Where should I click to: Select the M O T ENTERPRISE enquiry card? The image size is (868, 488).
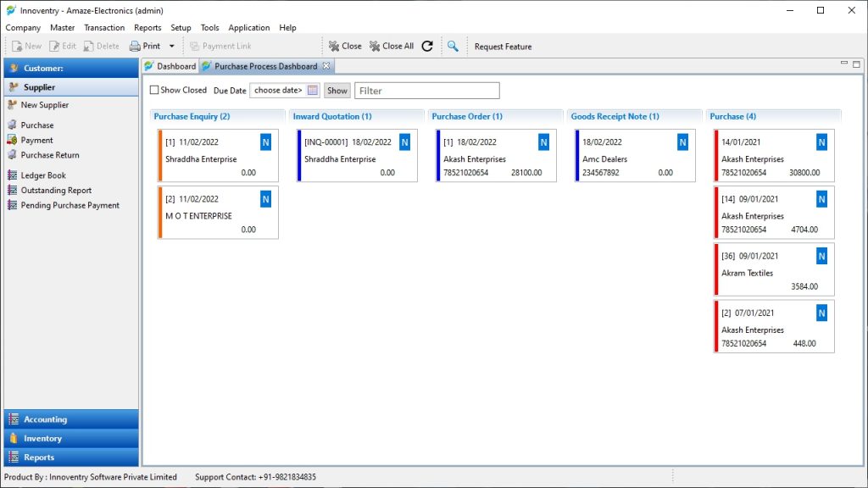click(218, 213)
